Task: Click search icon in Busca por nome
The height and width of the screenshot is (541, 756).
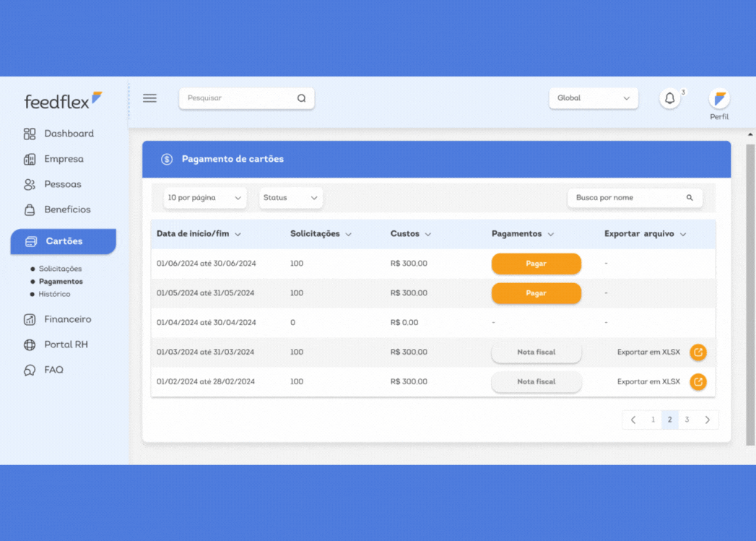Action: tap(690, 198)
